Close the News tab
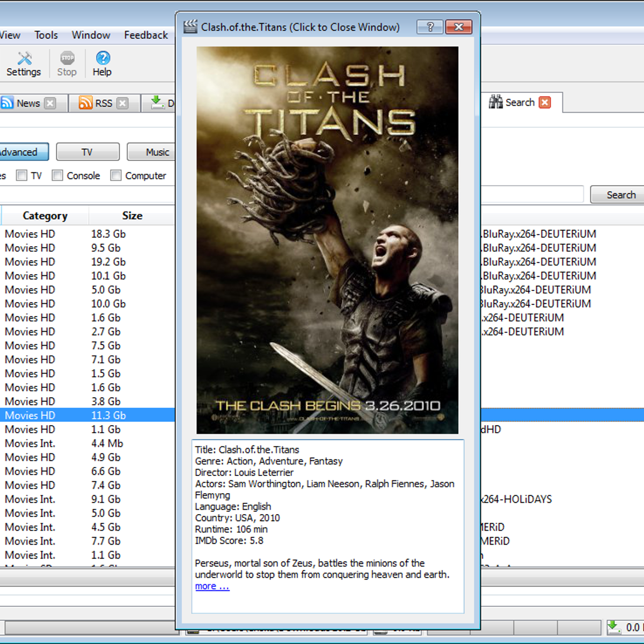Viewport: 644px width, 644px height. [50, 103]
